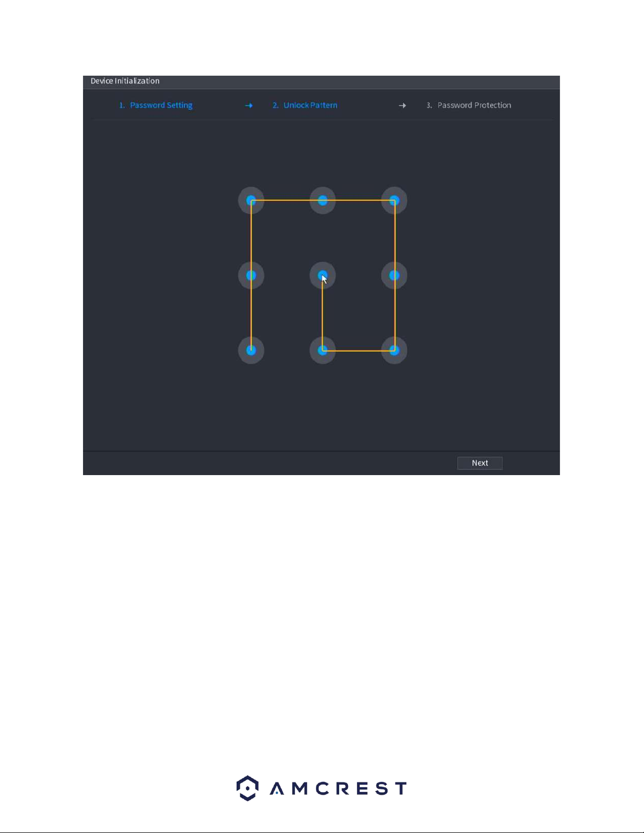The width and height of the screenshot is (644, 833).
Task: Click the top-right dot in unlock pattern
Action: [x=394, y=200]
